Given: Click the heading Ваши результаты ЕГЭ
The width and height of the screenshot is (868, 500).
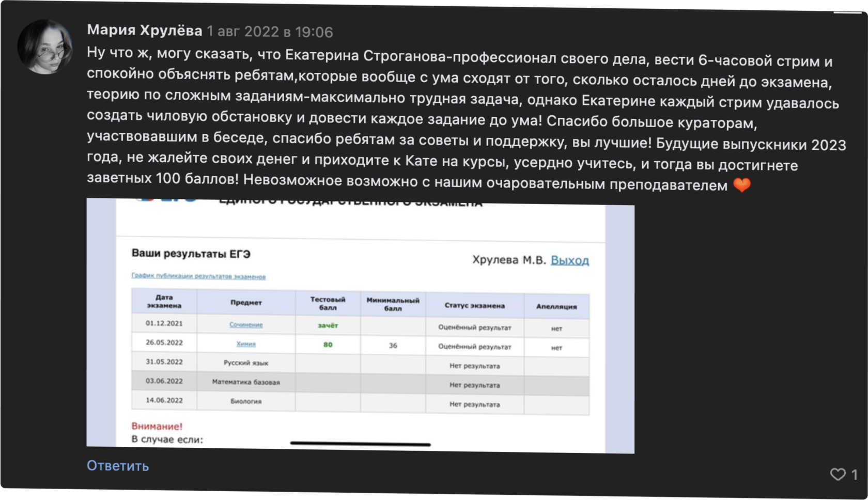Looking at the screenshot, I should [x=191, y=254].
